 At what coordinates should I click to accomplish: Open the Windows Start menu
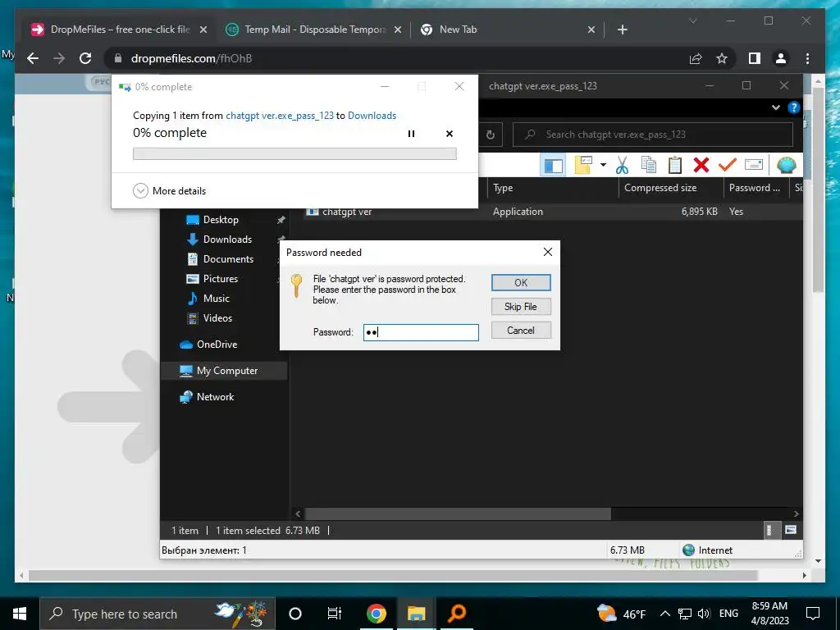[x=20, y=614]
